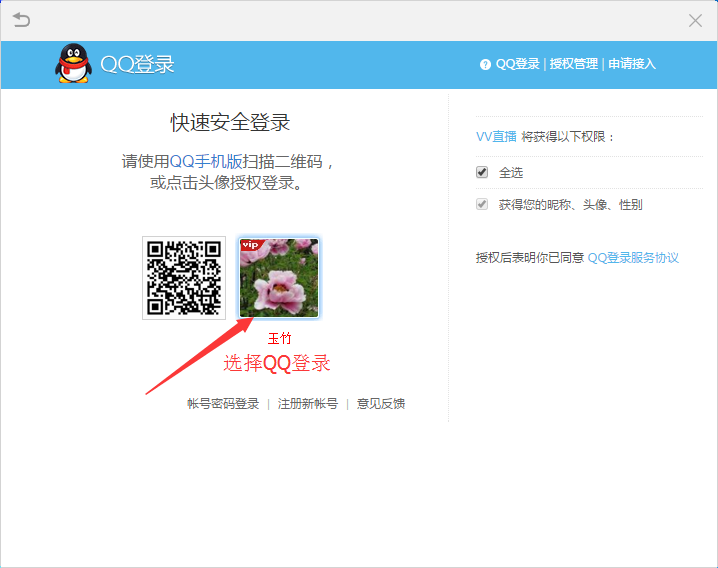Click the back arrow in the title bar

[x=21, y=20]
